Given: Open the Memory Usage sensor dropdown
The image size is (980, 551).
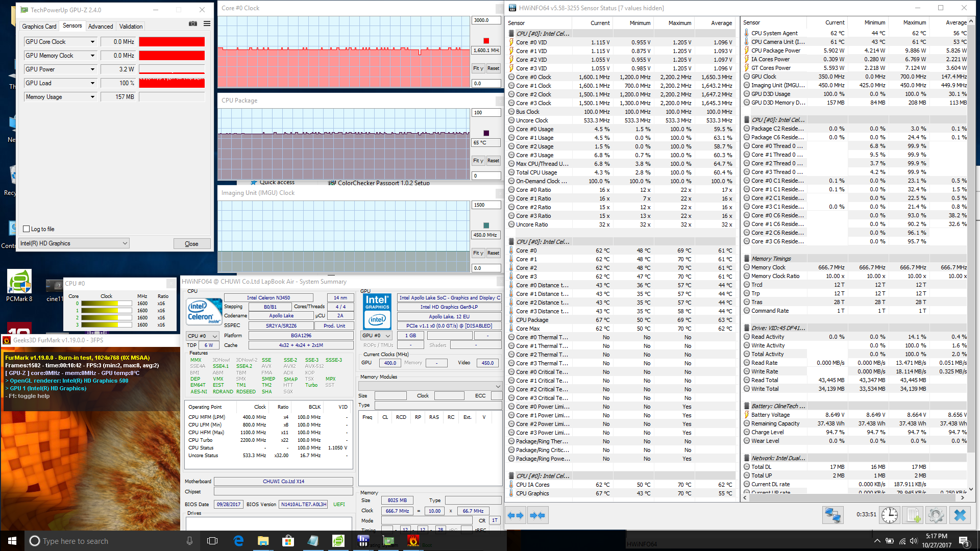Looking at the screenshot, I should pos(92,97).
